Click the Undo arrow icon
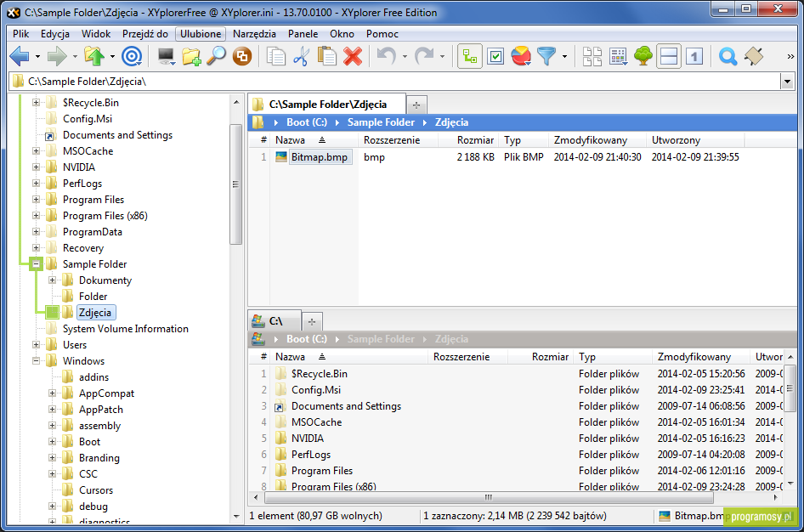The height and width of the screenshot is (532, 804). click(x=387, y=56)
